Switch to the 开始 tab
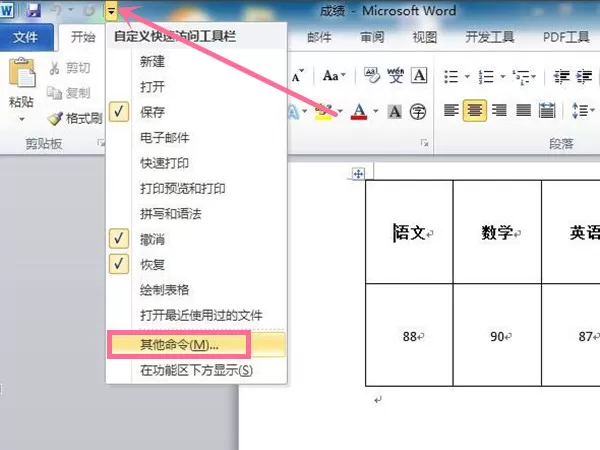 click(83, 37)
